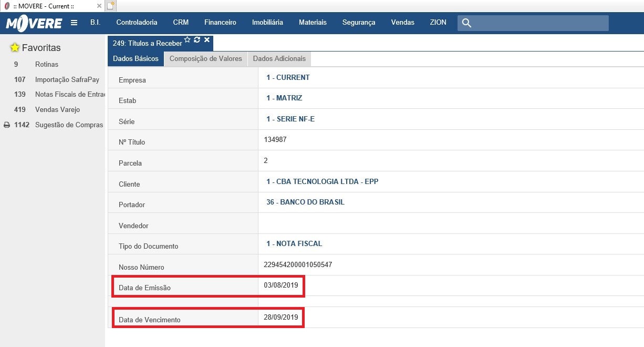644x347 pixels.
Task: Click the Portador field label
Action: pyautogui.click(x=132, y=205)
